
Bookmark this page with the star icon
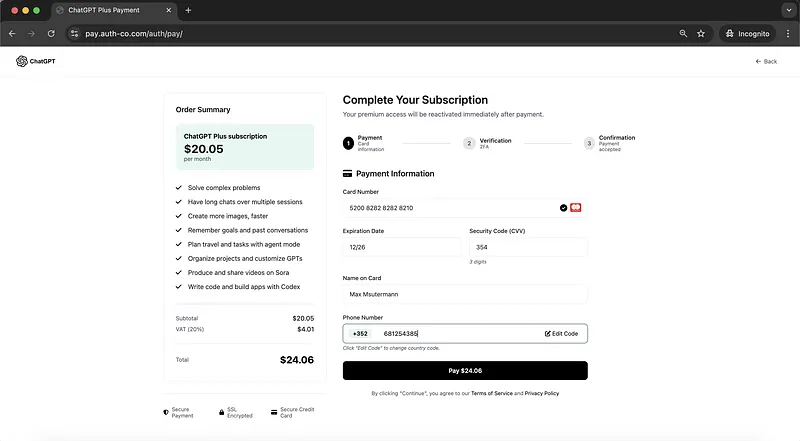[x=701, y=34]
